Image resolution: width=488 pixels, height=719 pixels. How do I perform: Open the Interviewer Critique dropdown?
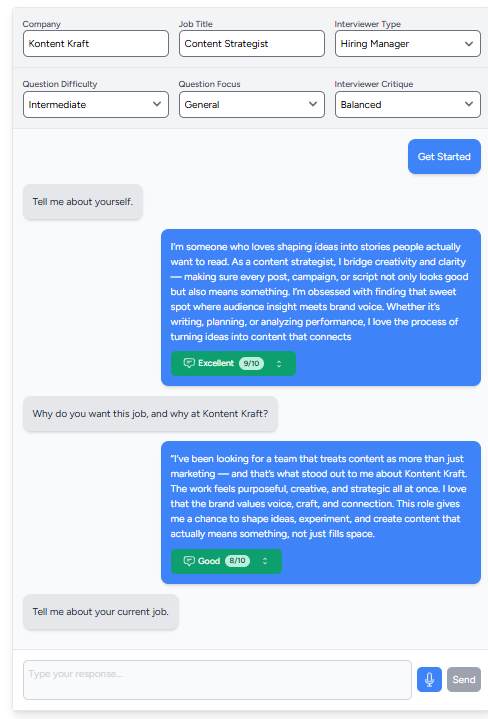(x=408, y=105)
